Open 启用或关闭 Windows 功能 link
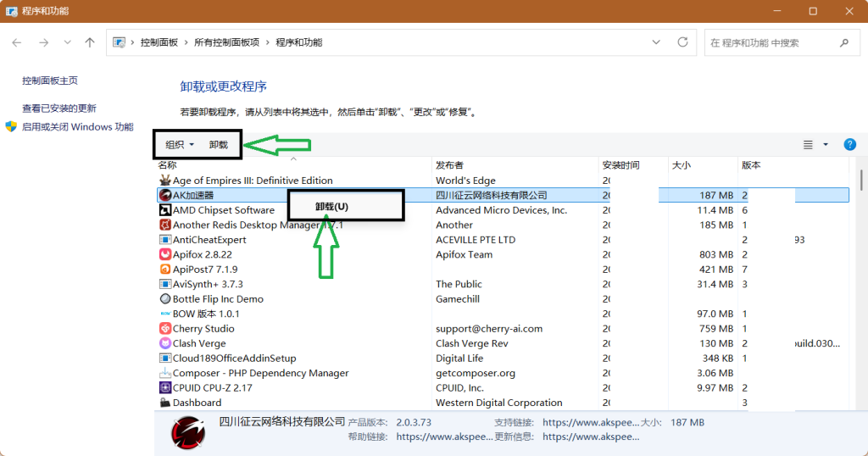The height and width of the screenshot is (456, 868). coord(77,127)
